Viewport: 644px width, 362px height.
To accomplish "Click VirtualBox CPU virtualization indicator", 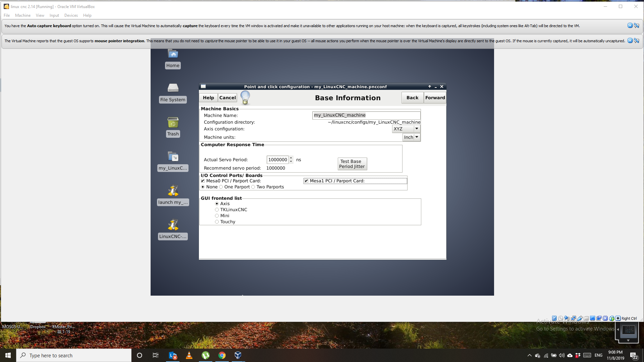I will pos(605,318).
